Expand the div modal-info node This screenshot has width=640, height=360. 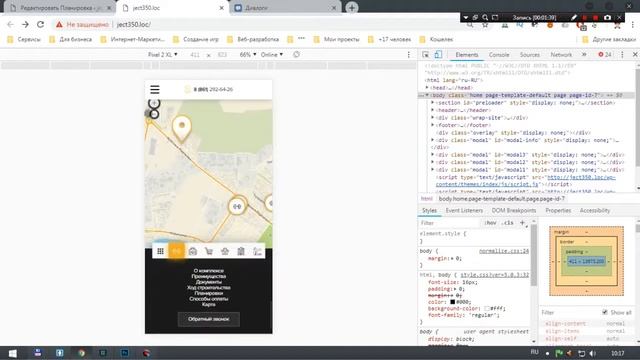[433, 140]
